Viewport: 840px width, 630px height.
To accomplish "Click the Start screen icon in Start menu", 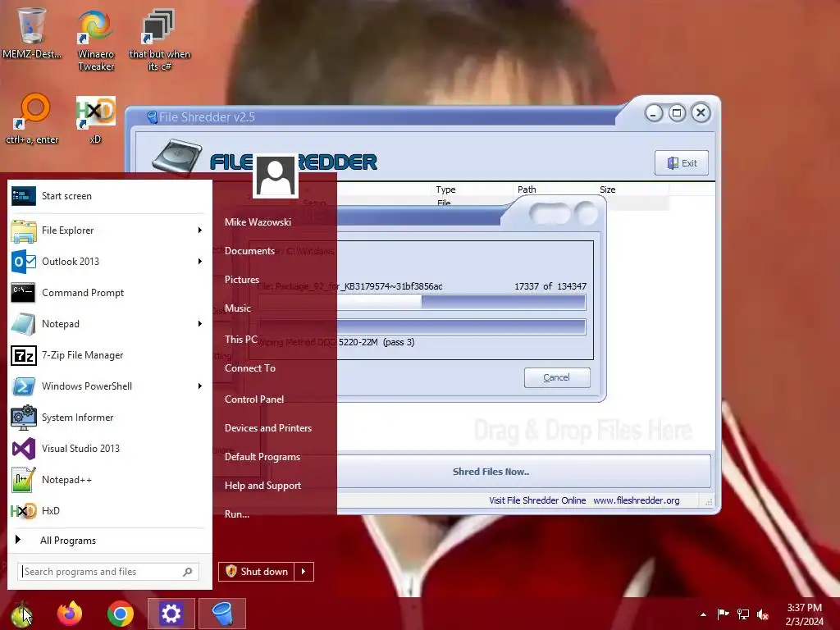I will (x=24, y=196).
